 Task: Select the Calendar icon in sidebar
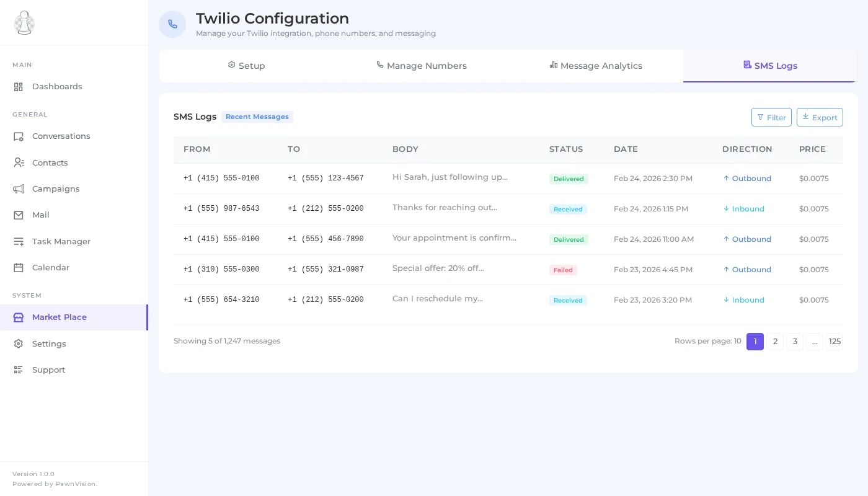point(19,267)
